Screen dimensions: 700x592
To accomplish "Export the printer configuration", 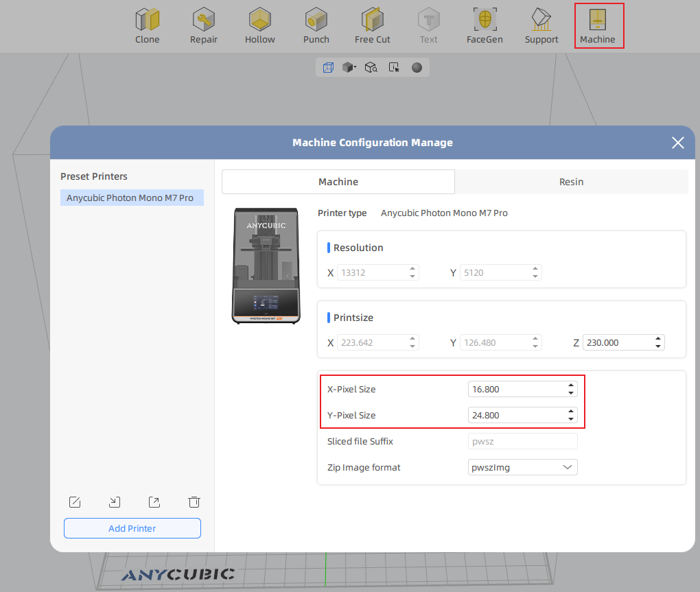I will pos(154,502).
